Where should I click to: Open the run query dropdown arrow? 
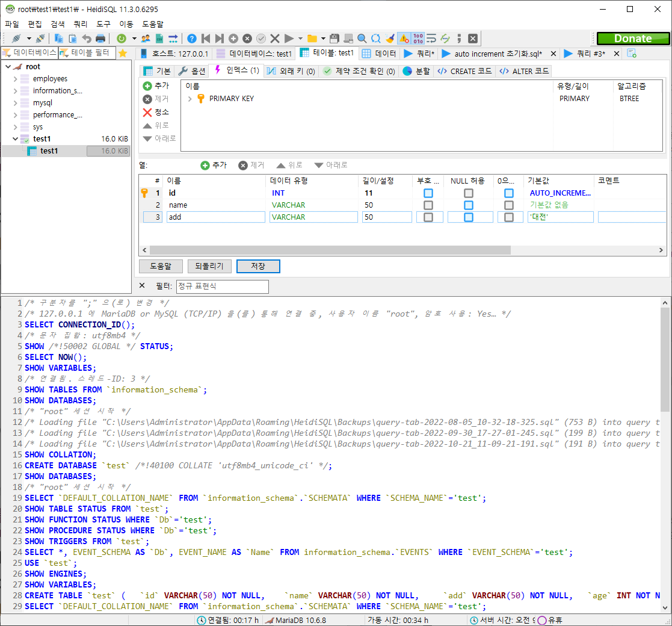click(x=300, y=39)
